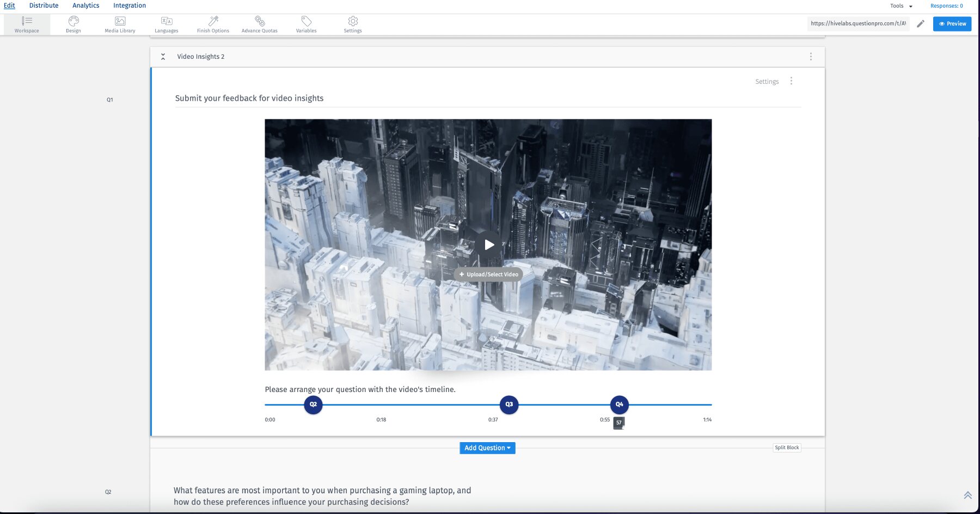Collapse the Video Insights 2 block
This screenshot has height=514, width=980.
[163, 56]
